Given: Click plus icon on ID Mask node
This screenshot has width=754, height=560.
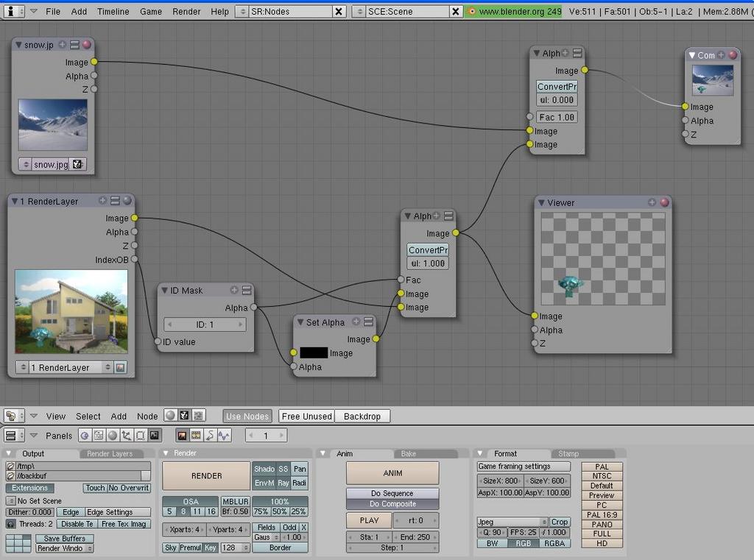Looking at the screenshot, I should pyautogui.click(x=234, y=290).
